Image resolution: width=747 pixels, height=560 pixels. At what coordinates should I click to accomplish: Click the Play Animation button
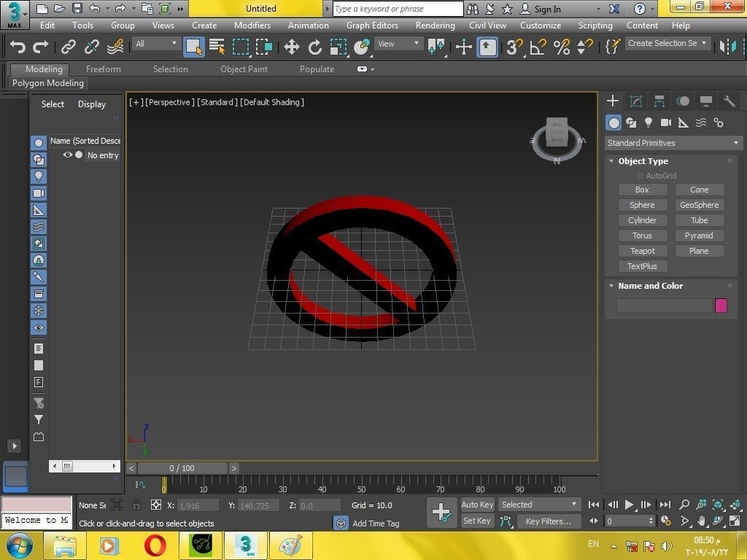(x=629, y=505)
